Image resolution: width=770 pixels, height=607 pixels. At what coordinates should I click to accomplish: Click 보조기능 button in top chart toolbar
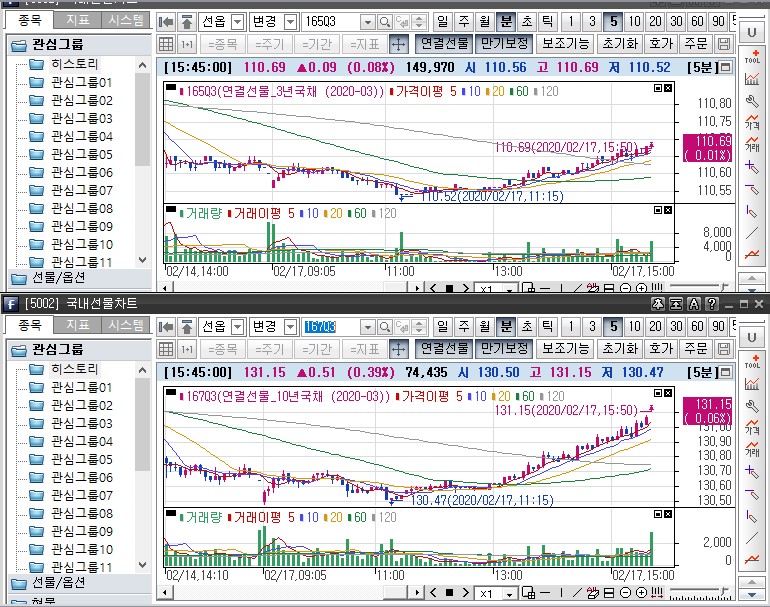point(565,44)
